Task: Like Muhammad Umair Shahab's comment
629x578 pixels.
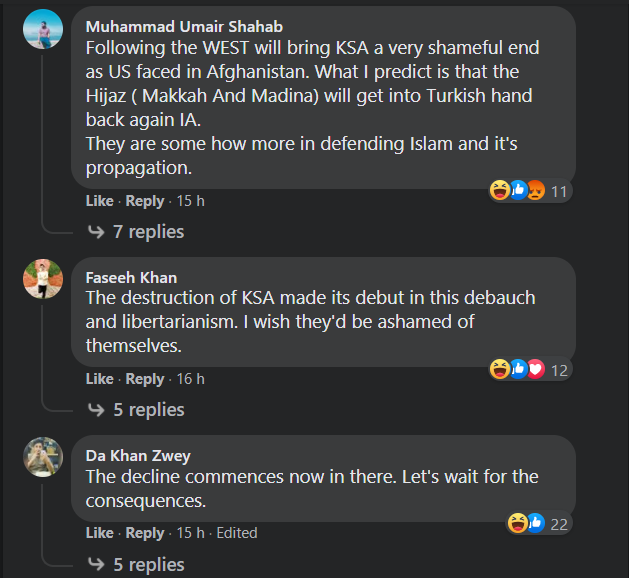Action: pos(99,201)
